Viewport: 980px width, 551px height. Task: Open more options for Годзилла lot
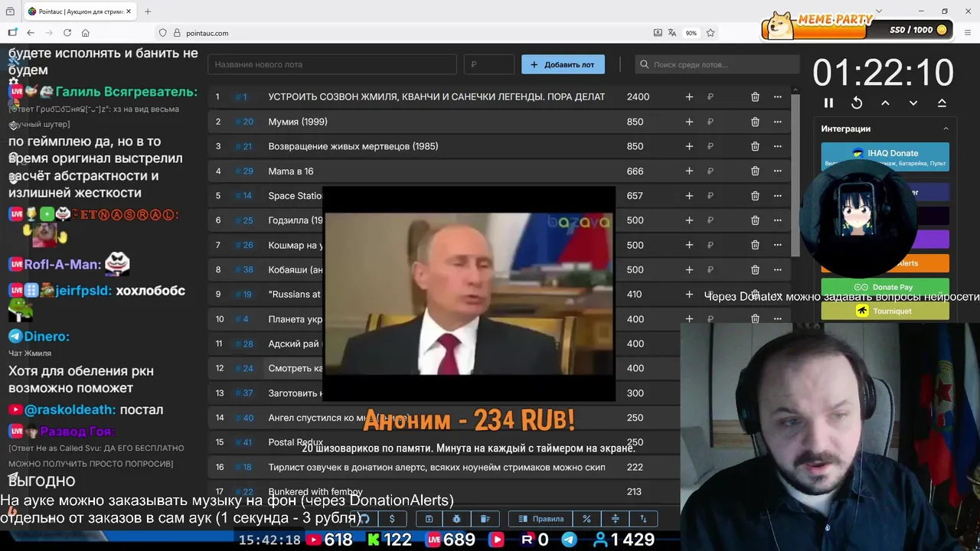pyautogui.click(x=777, y=220)
